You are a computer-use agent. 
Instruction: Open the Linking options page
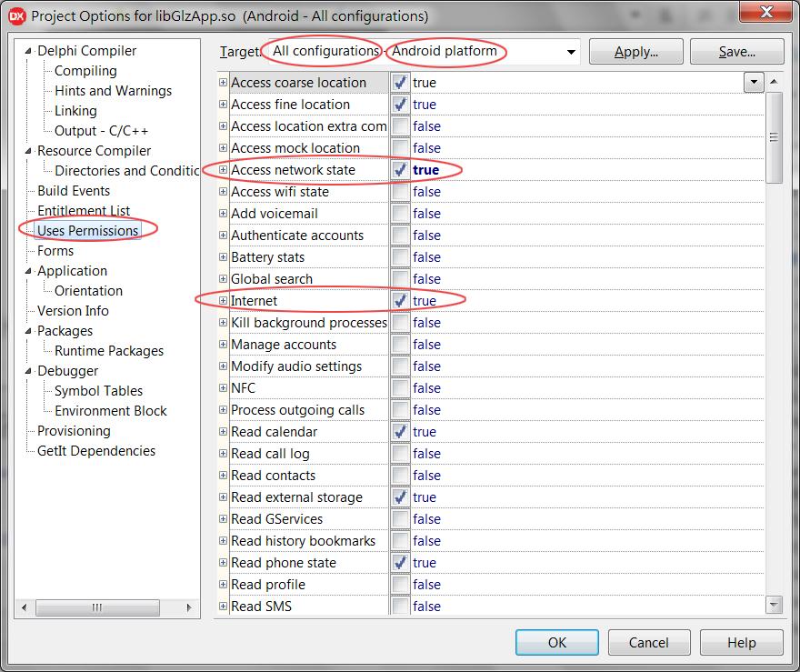pyautogui.click(x=75, y=111)
